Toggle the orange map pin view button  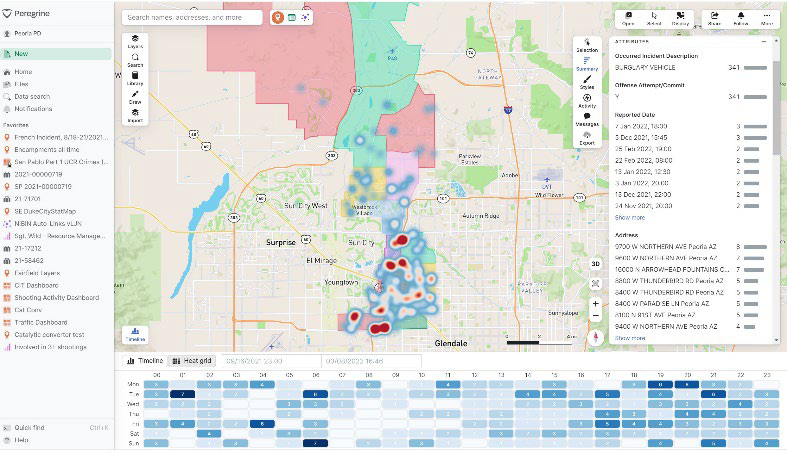[277, 17]
